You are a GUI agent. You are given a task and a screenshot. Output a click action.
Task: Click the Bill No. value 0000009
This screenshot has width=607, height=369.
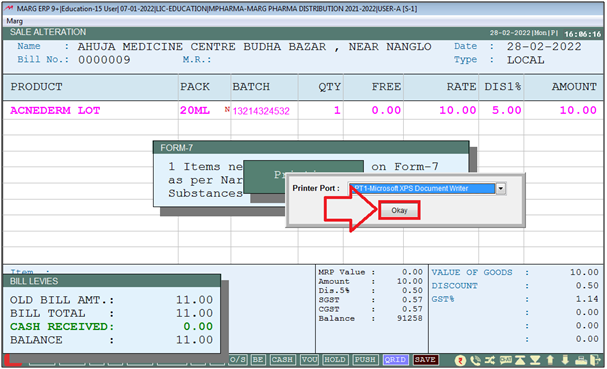104,60
